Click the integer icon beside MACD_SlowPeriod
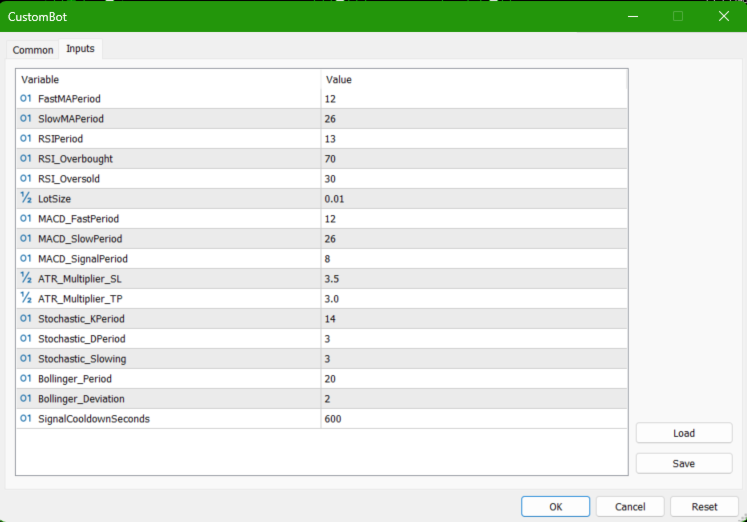Image resolution: width=747 pixels, height=522 pixels. 26,239
